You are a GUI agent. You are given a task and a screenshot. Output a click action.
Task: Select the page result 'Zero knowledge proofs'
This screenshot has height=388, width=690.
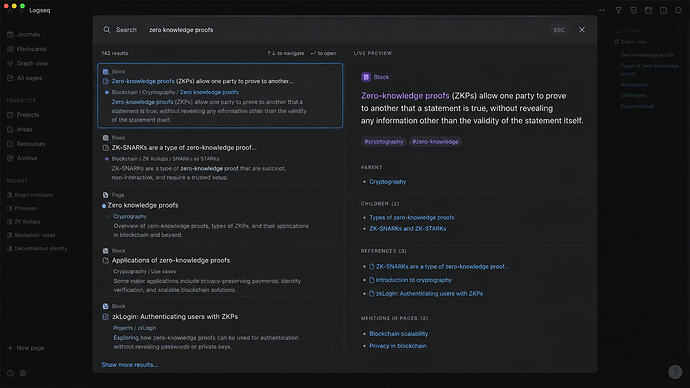pos(220,215)
